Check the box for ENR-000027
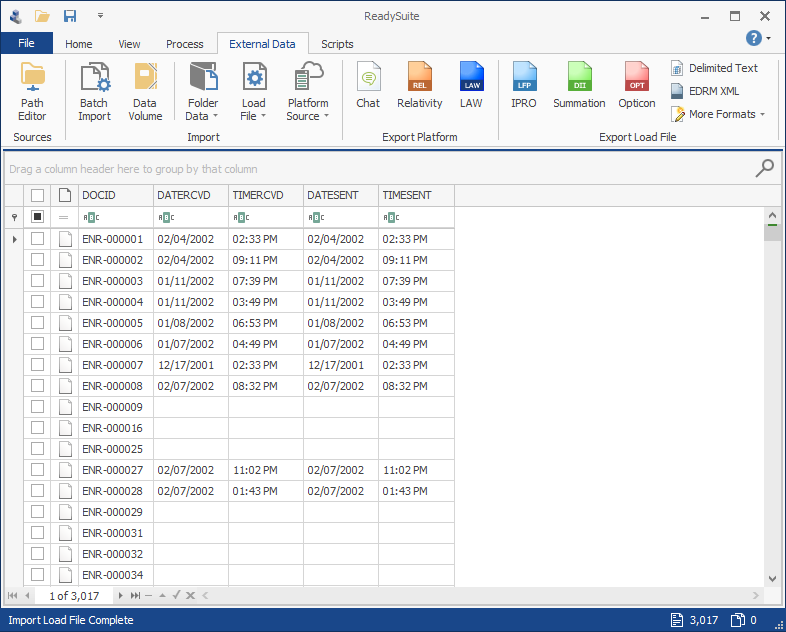Image resolution: width=786 pixels, height=632 pixels. [x=37, y=470]
